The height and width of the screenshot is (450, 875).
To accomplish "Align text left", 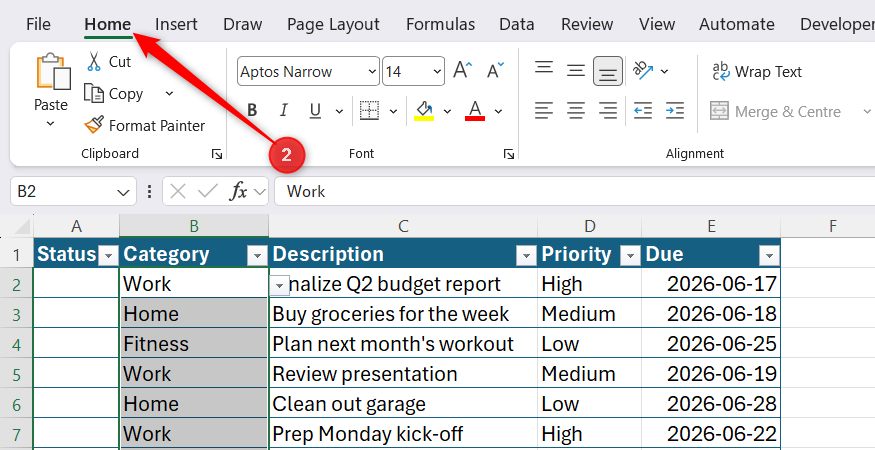I will 544,111.
